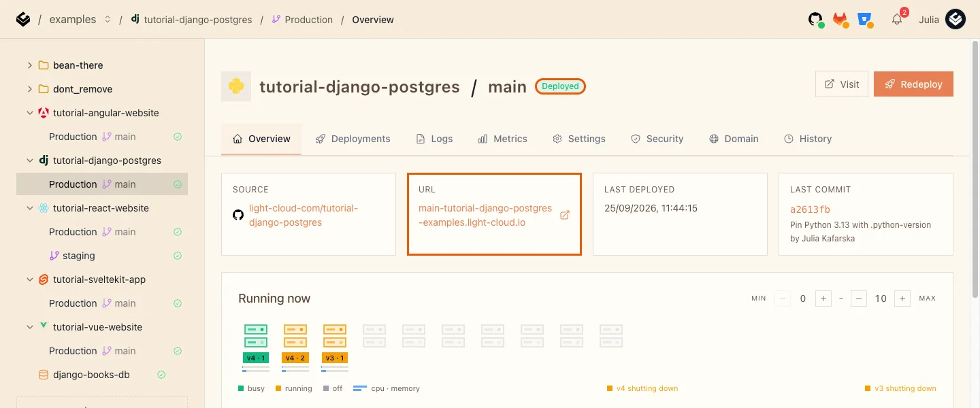This screenshot has height=408, width=980.
Task: Expand the bean-there folder
Action: [29, 65]
